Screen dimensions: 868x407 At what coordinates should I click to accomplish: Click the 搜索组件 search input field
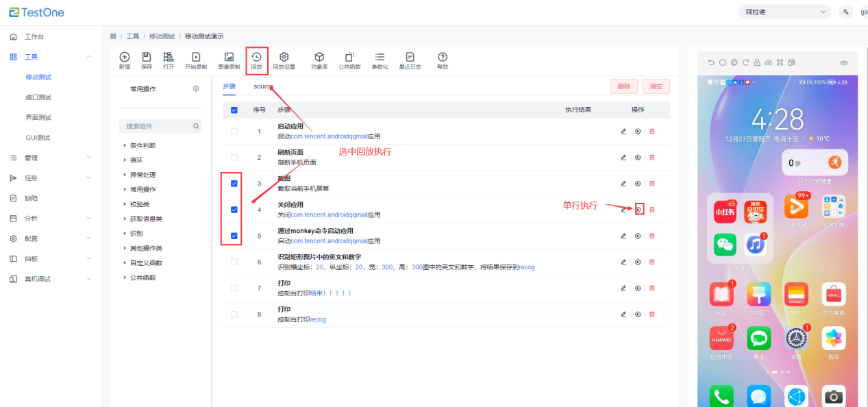click(x=158, y=126)
